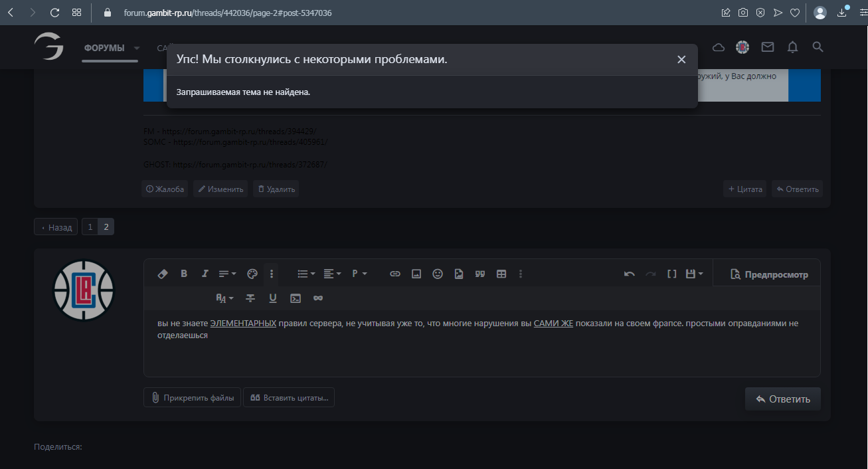
Task: Insert a link with chain icon
Action: 395,274
